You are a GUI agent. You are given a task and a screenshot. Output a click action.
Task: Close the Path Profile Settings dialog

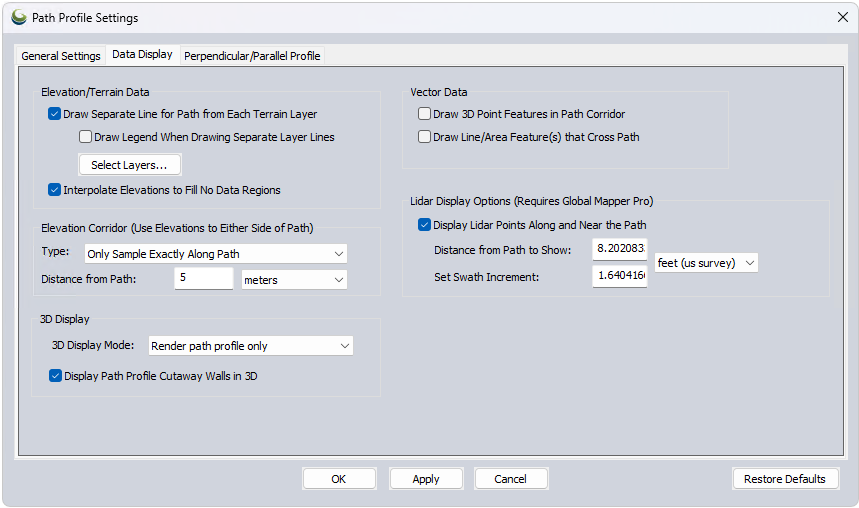pyautogui.click(x=841, y=17)
